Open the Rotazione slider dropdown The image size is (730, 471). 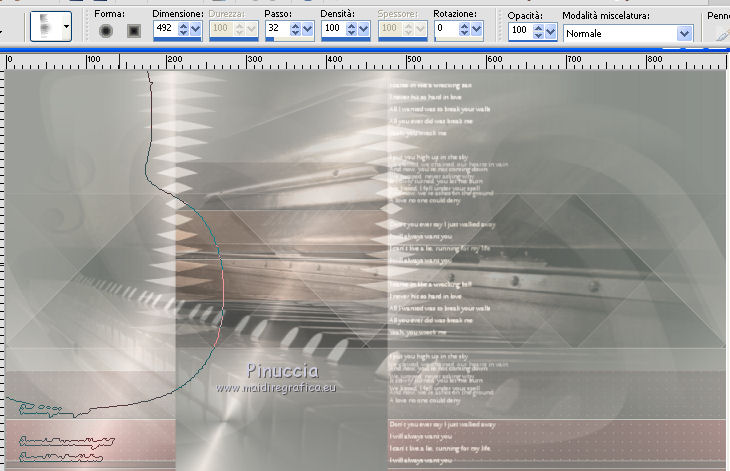[x=476, y=29]
